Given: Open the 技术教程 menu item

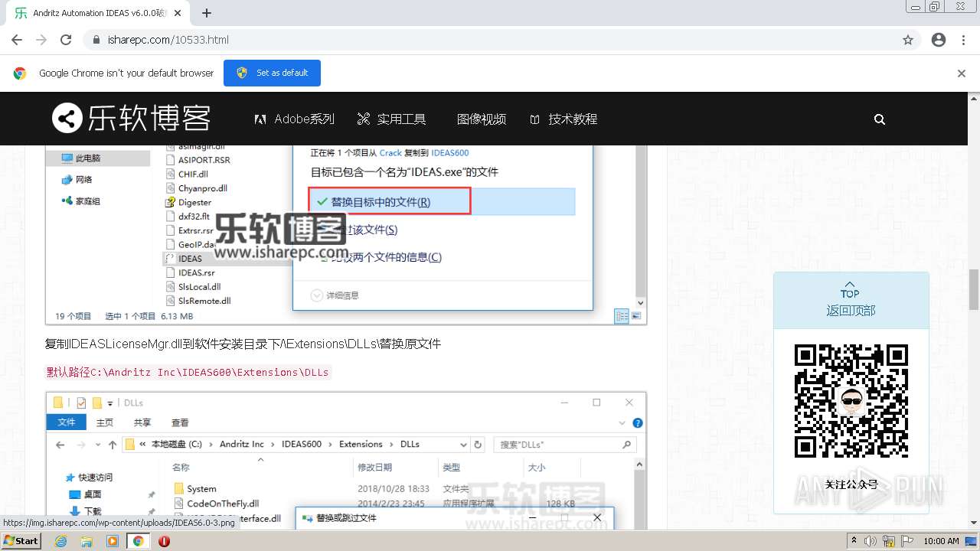Looking at the screenshot, I should click(x=563, y=119).
